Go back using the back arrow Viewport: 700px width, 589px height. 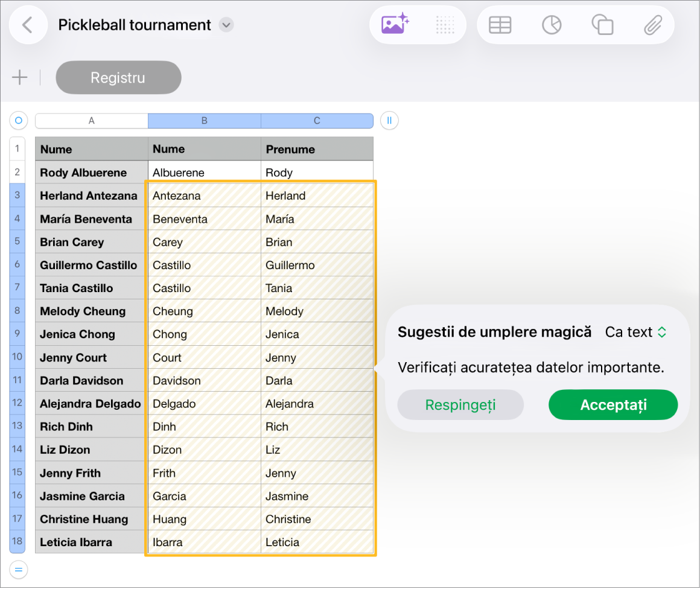click(28, 25)
